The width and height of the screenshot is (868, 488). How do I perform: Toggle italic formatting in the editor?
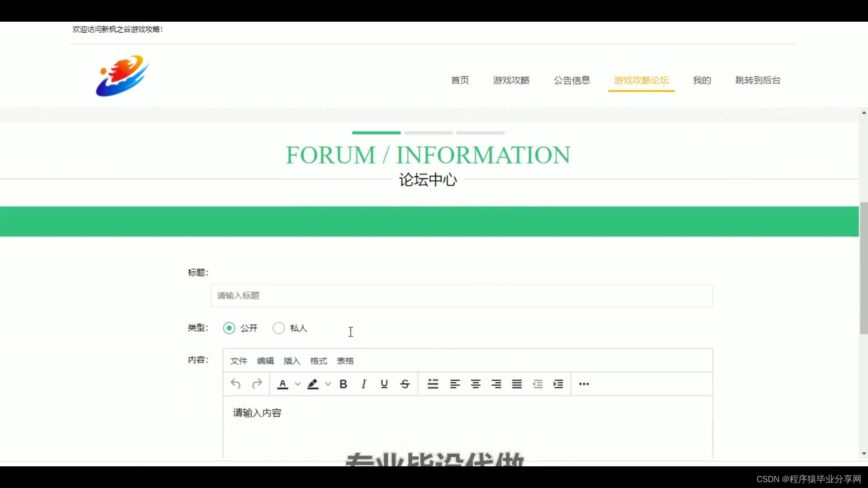point(363,384)
